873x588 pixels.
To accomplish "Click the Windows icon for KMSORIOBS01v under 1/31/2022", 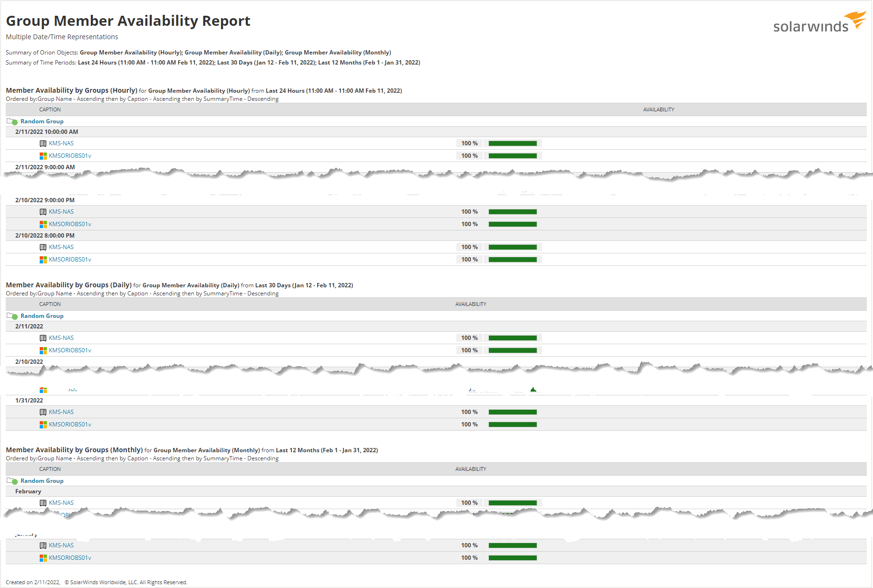I will click(x=43, y=425).
